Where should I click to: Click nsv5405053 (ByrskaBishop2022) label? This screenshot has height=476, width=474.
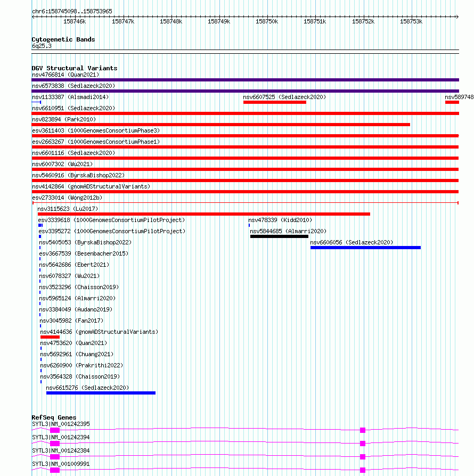point(85,243)
